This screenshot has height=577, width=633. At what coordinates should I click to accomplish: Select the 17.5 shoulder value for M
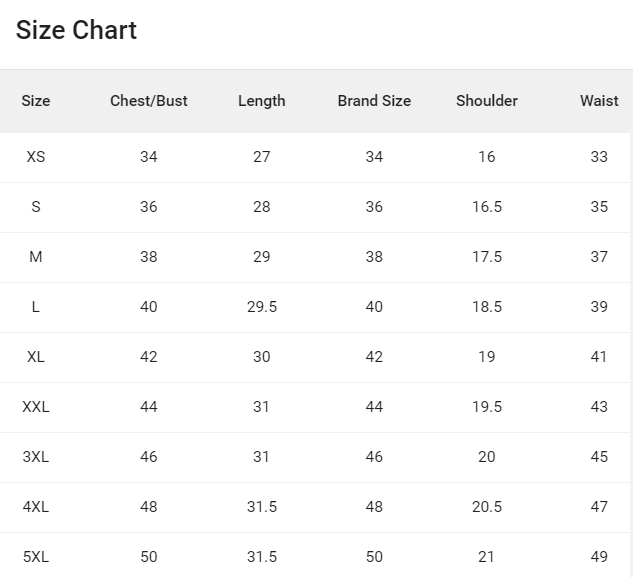click(487, 257)
